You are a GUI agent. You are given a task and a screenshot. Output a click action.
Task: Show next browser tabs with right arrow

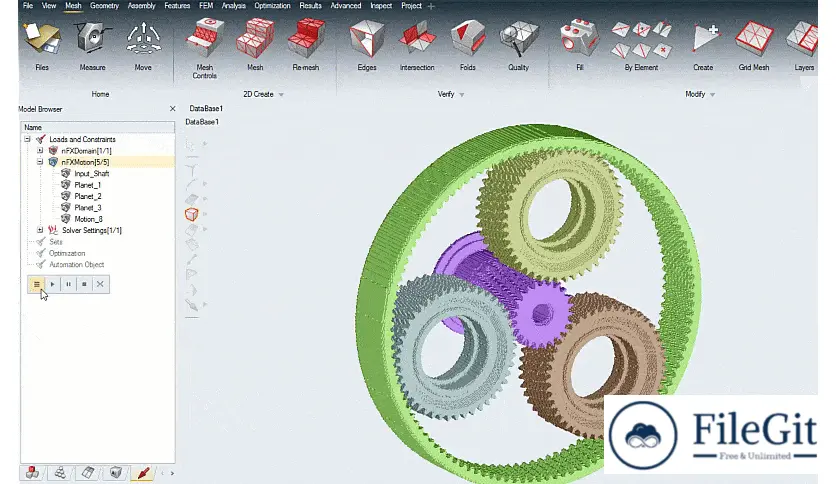pyautogui.click(x=172, y=473)
